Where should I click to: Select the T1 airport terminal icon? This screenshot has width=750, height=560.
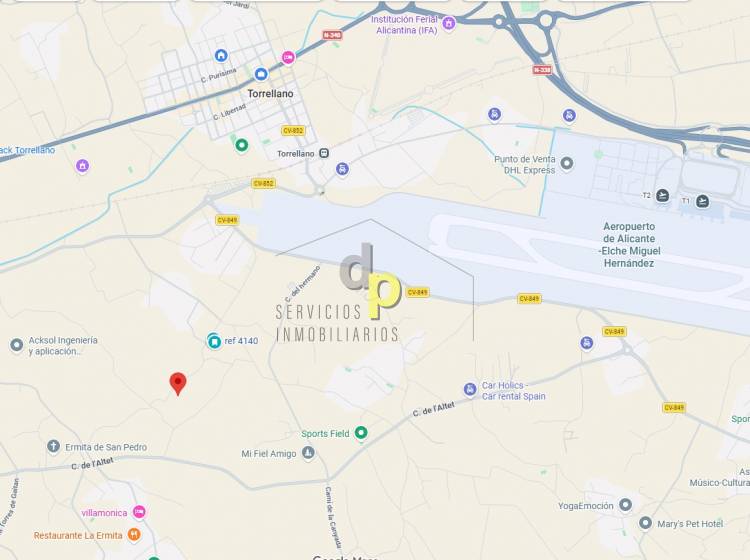tap(702, 201)
